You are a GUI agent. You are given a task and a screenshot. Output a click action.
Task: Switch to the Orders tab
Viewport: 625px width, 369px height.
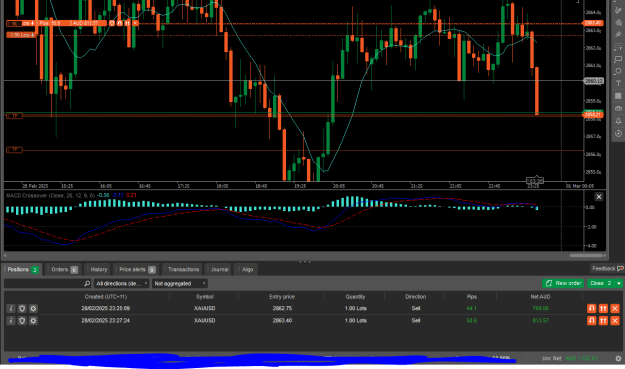click(x=64, y=270)
